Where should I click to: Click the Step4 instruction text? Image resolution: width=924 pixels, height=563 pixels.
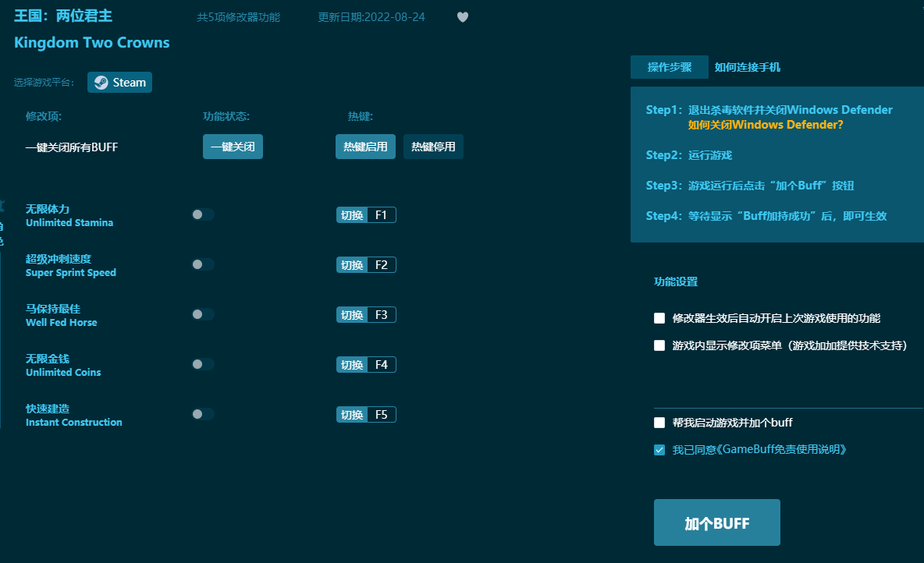[766, 216]
